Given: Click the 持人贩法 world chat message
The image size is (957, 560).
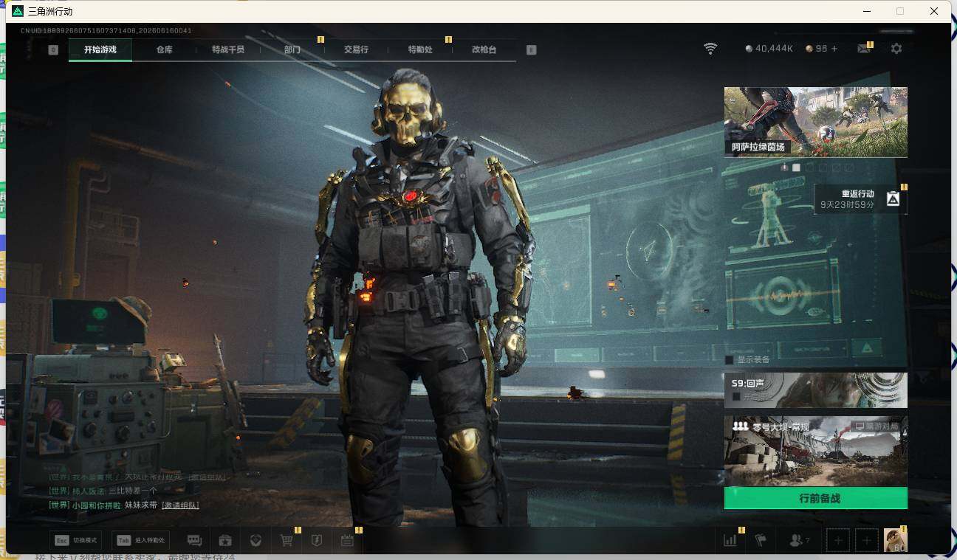Looking at the screenshot, I should (x=103, y=491).
